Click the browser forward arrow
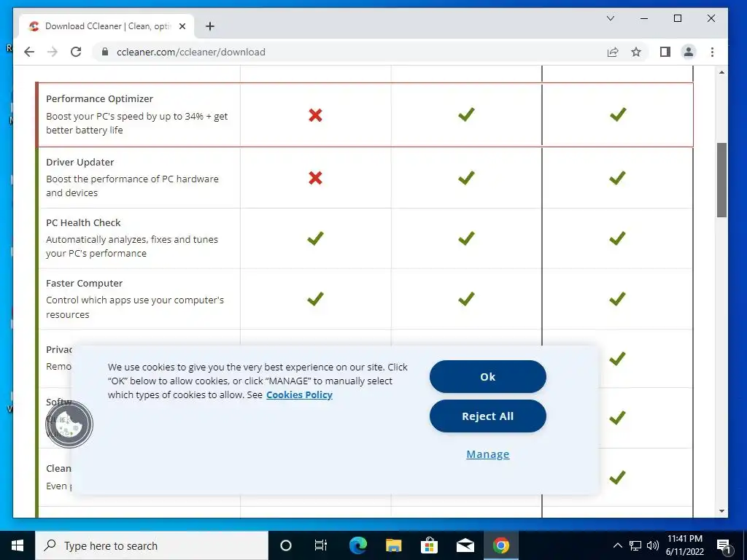This screenshot has height=560, width=747. (53, 52)
